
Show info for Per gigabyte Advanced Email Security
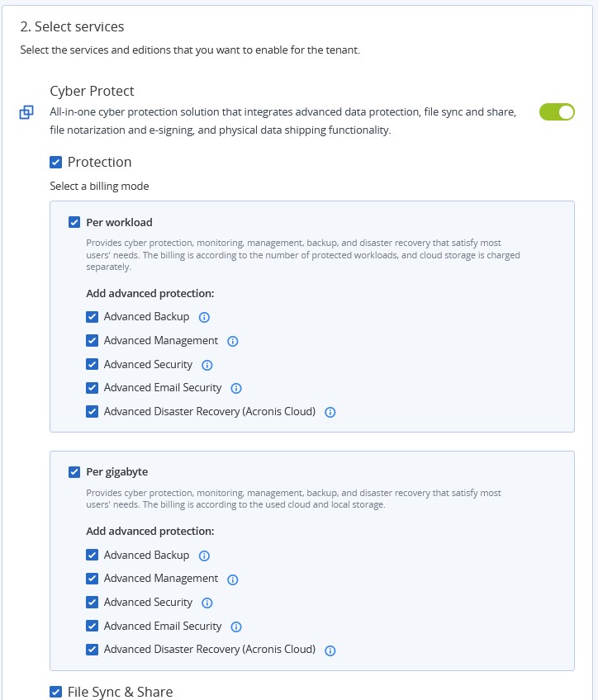tap(236, 627)
